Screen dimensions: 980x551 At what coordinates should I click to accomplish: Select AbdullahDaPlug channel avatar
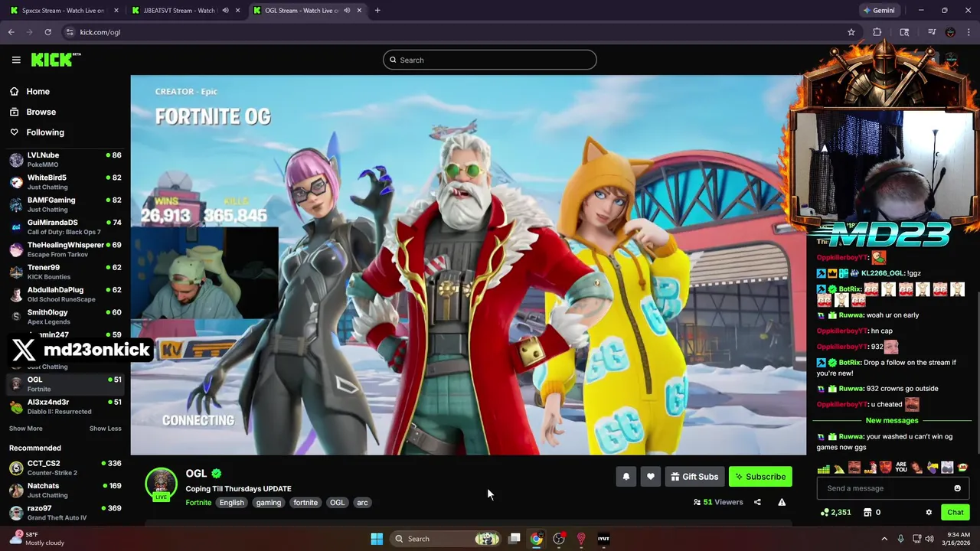click(16, 295)
